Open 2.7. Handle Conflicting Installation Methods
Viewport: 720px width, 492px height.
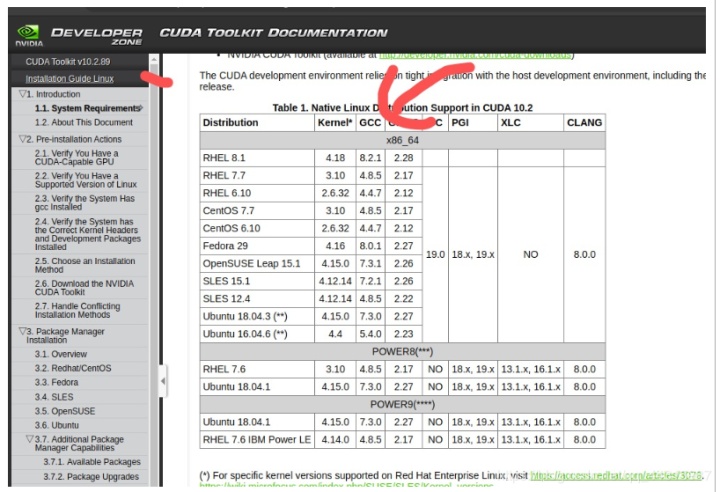[x=77, y=310]
